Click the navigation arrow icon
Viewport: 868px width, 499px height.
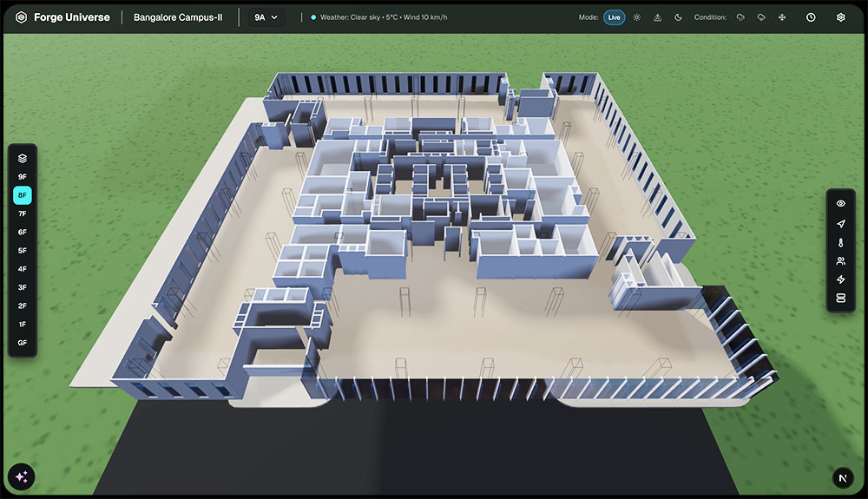tap(840, 224)
